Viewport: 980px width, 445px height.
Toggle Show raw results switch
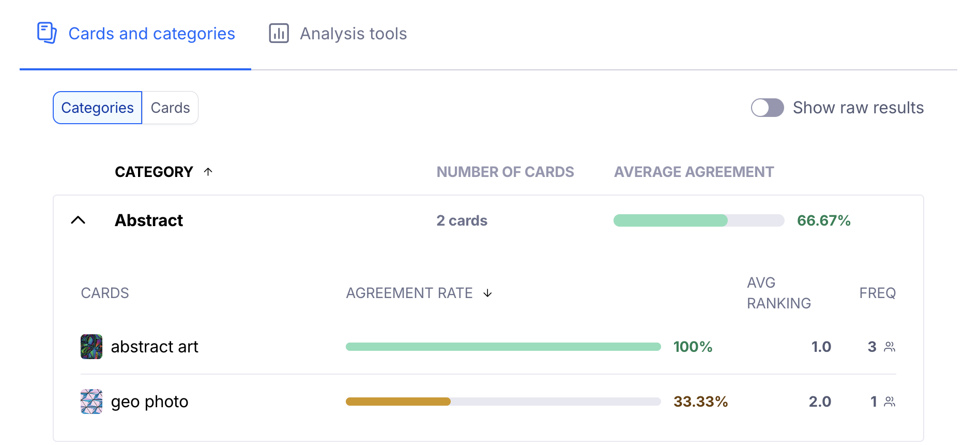pyautogui.click(x=767, y=108)
